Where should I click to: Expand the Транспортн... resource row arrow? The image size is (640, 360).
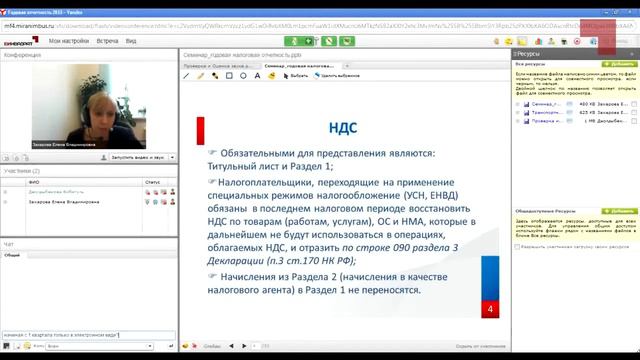518,112
